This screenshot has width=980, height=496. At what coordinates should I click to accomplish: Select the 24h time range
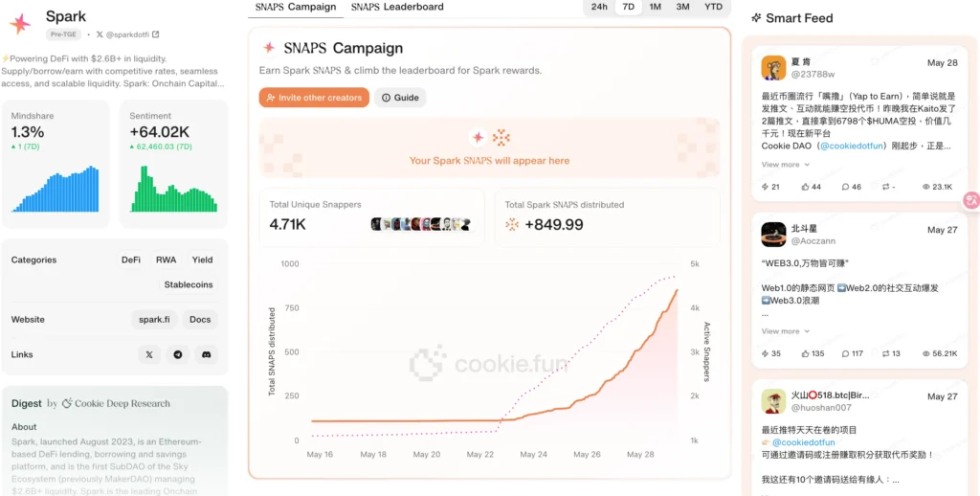599,7
